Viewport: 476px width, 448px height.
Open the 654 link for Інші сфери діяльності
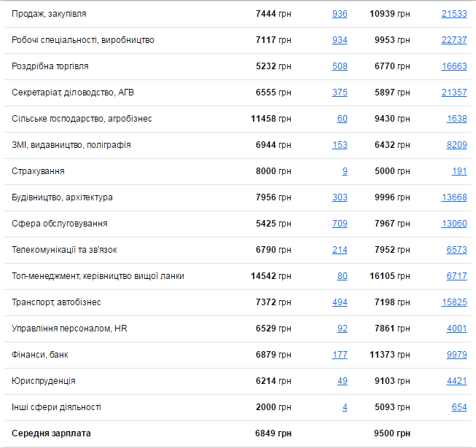click(459, 407)
